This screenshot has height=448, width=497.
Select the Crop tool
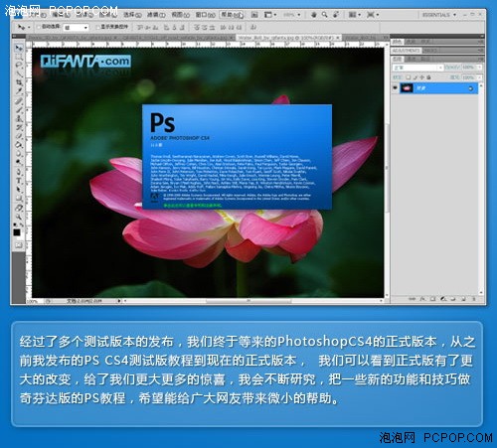tap(19, 82)
